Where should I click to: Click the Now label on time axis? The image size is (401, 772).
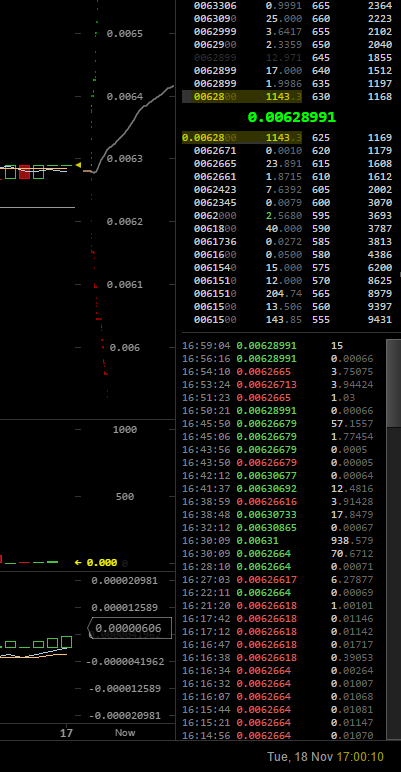125,733
